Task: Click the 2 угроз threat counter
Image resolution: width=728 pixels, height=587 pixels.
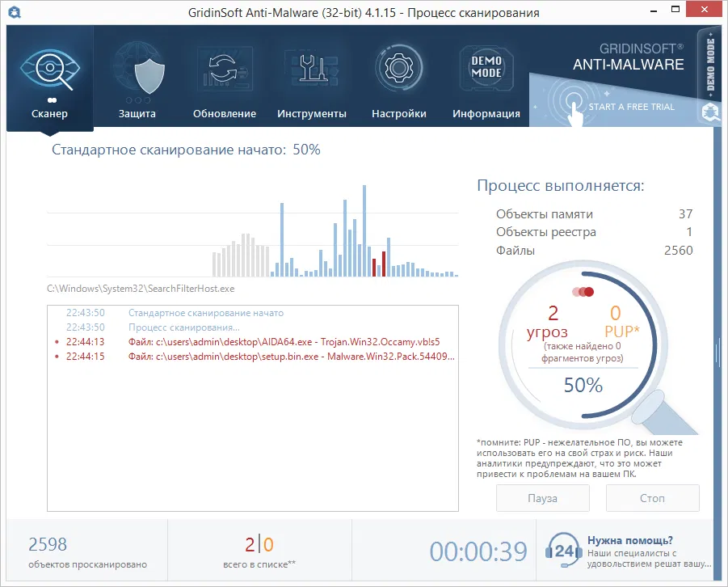Action: [x=547, y=323]
